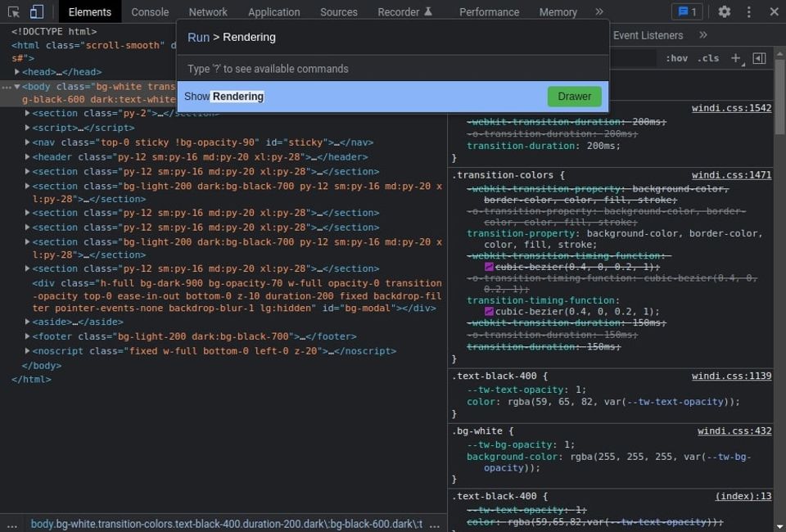786x532 pixels.
Task: Open the Performance tab
Action: click(x=490, y=12)
